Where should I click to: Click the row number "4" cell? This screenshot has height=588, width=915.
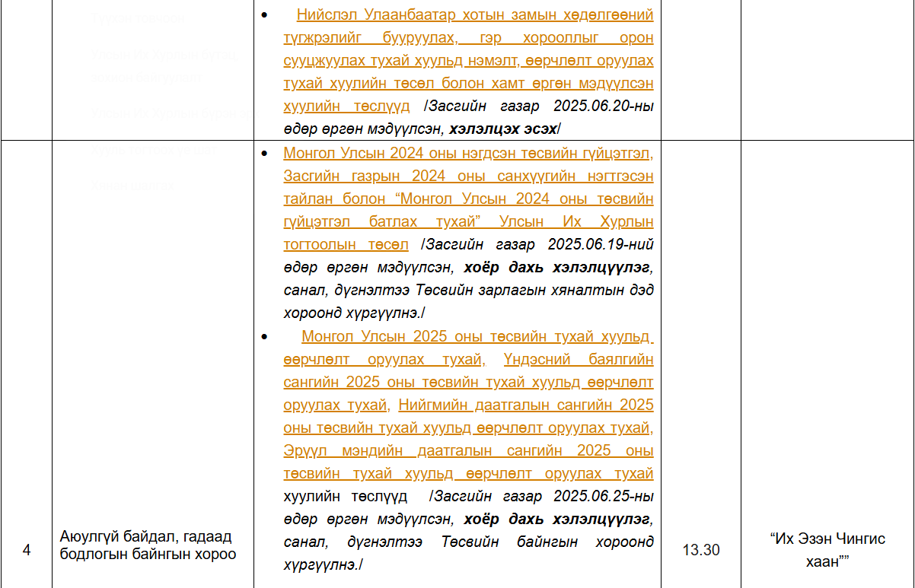coord(27,550)
